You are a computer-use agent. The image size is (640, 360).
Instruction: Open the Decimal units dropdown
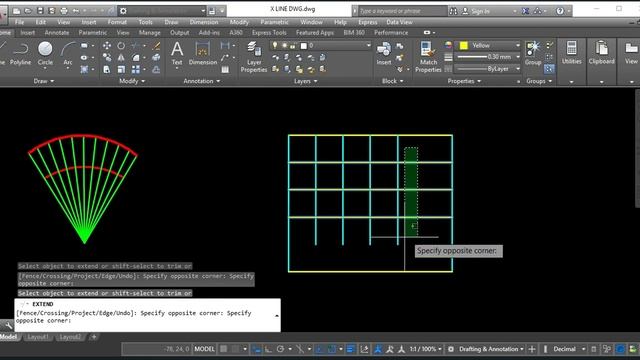coord(569,349)
